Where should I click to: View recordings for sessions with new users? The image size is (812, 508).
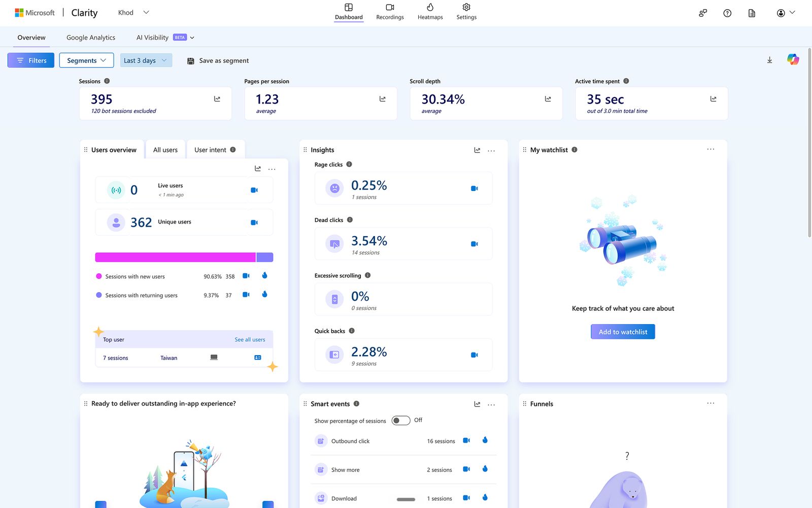tap(246, 276)
